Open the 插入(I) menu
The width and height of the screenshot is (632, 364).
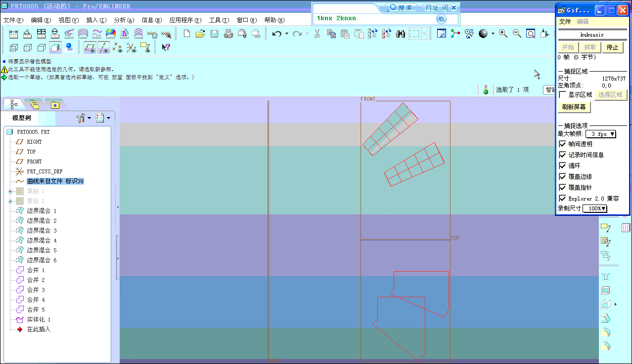point(96,20)
